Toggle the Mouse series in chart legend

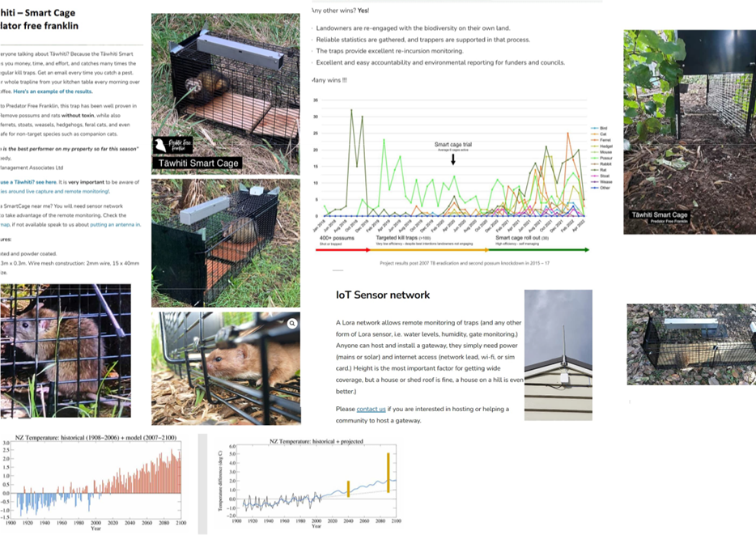click(x=605, y=152)
